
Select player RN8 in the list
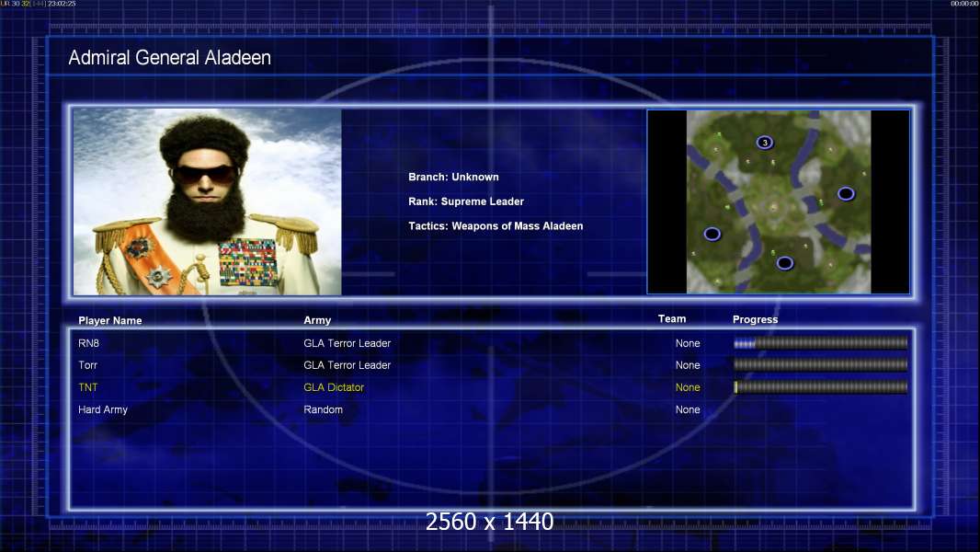[x=89, y=343]
